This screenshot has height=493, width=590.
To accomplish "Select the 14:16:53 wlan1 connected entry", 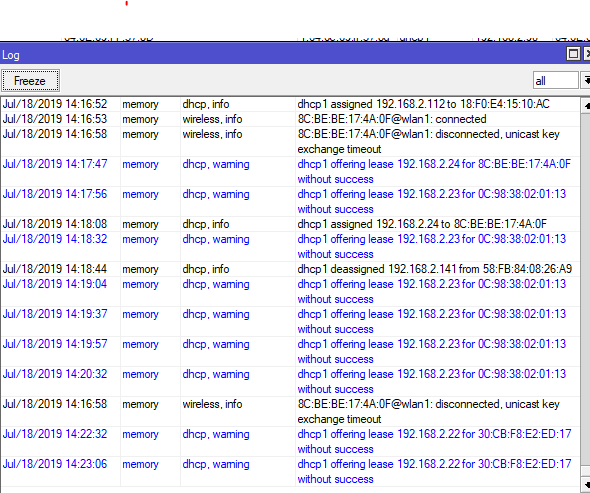I will click(290, 119).
